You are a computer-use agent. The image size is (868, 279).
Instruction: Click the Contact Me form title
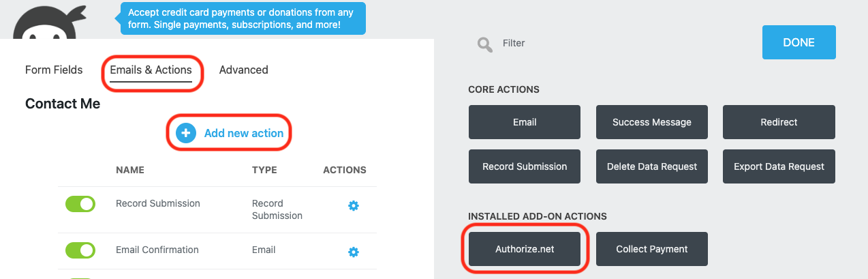[63, 104]
